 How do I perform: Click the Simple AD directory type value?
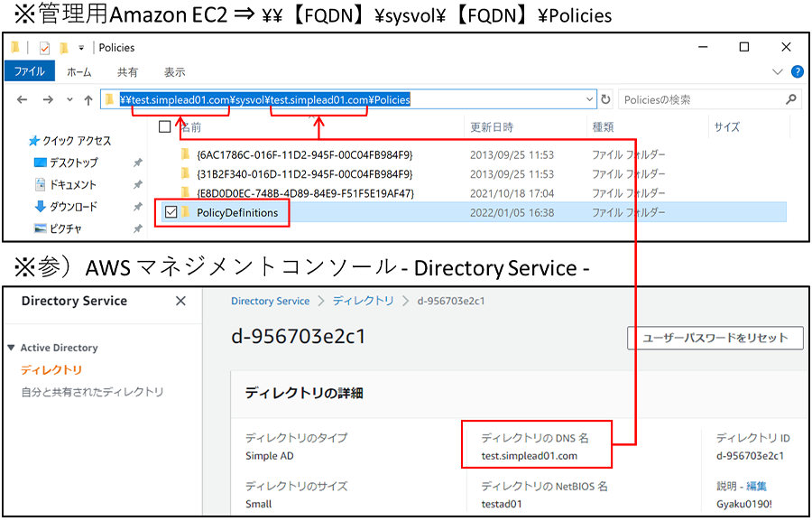[x=270, y=456]
